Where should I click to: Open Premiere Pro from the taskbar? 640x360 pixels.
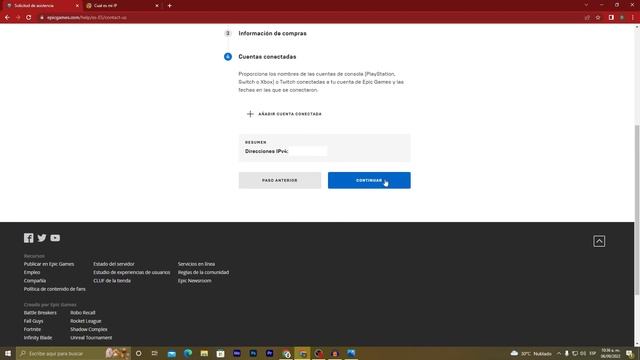coord(269,353)
